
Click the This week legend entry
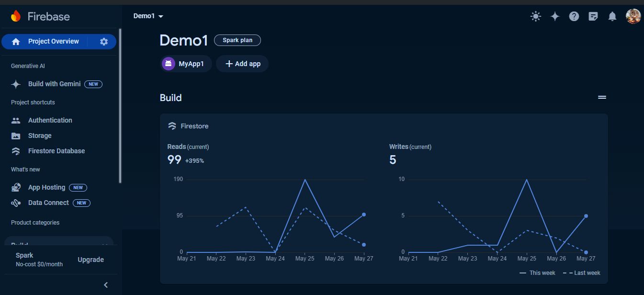tap(537, 273)
